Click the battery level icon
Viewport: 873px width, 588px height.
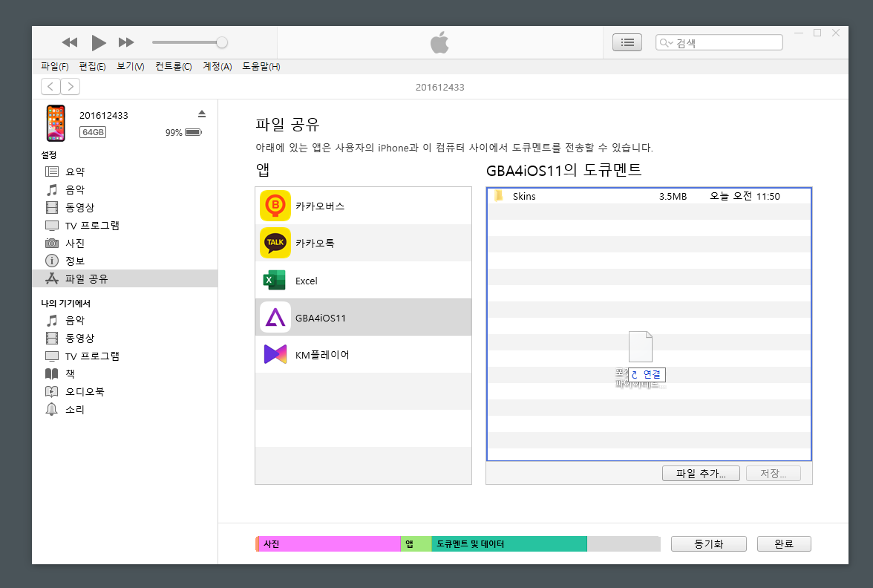[x=193, y=132]
